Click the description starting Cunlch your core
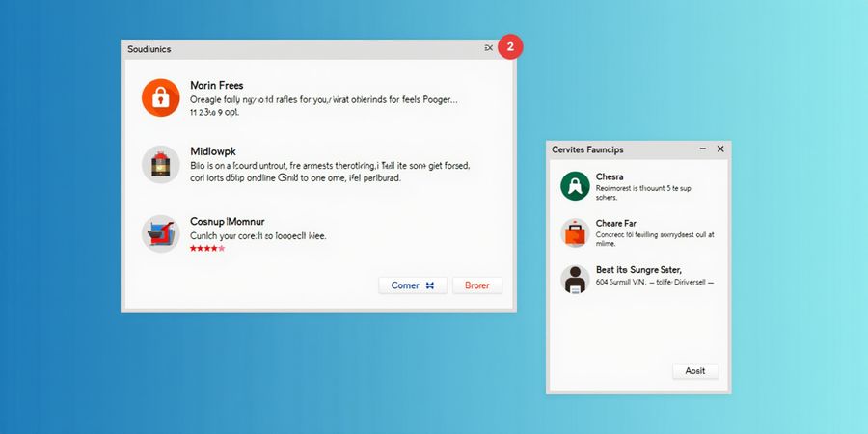 coord(258,236)
